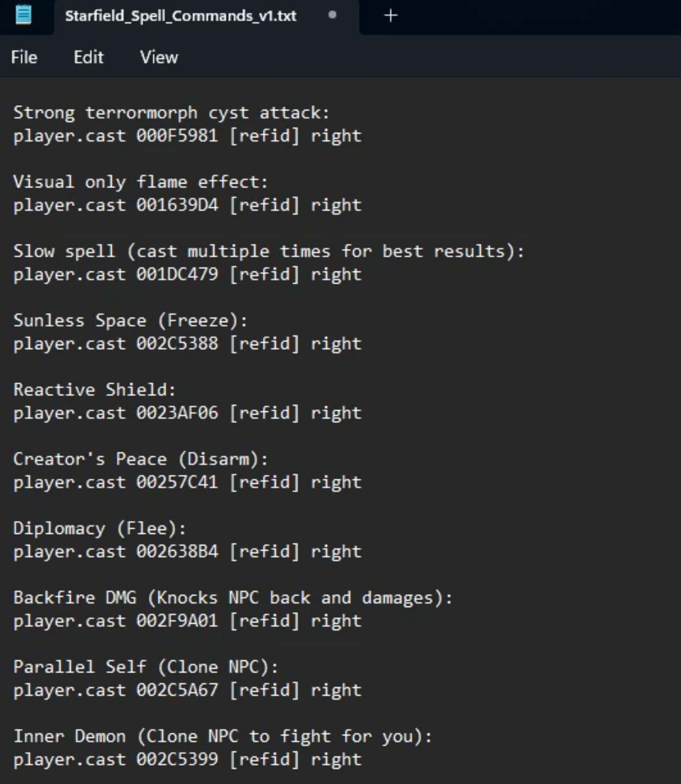Viewport: 681px width, 784px height.
Task: Click the 'Slow spell' heading line
Action: (x=268, y=251)
